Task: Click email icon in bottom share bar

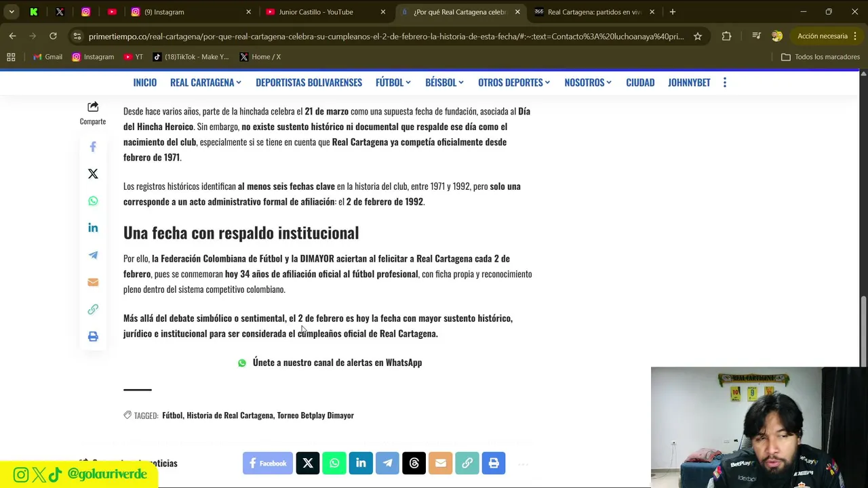Action: (x=440, y=463)
